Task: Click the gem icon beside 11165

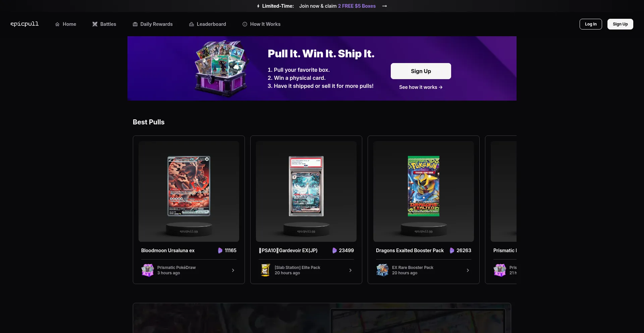Action: (x=220, y=251)
